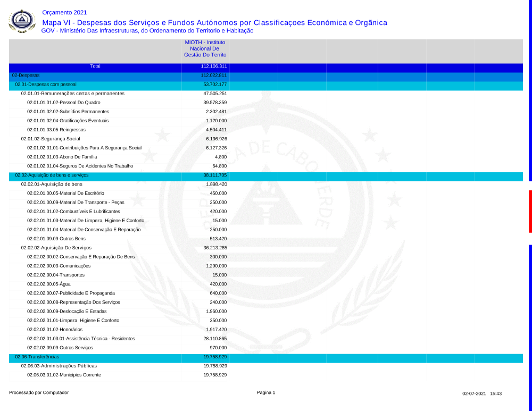Select 'Assistência Técnica - Residentes' line

[81, 339]
